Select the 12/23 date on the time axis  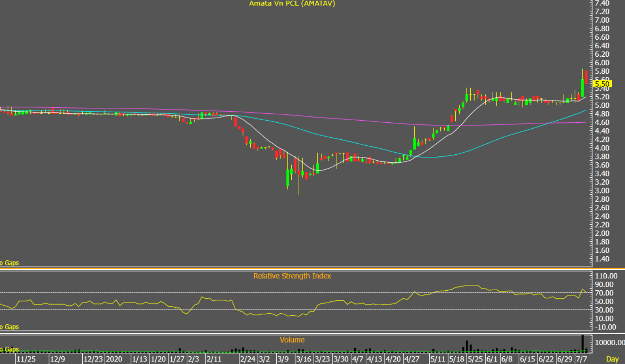pyautogui.click(x=93, y=359)
